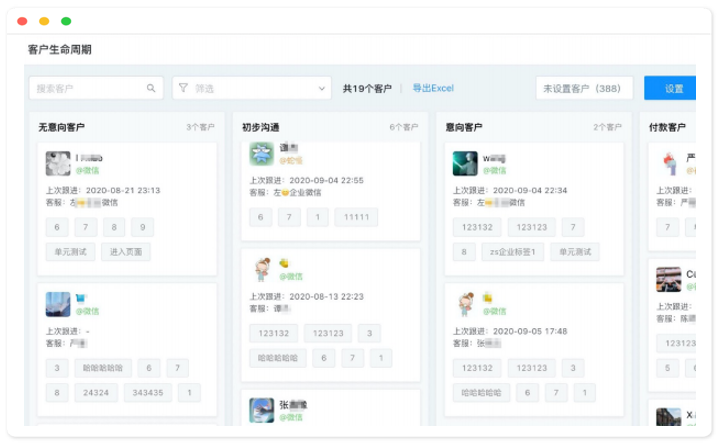Screen dimensions: 719x446
Task: Click the 搜索客户 search input field
Action: [x=88, y=88]
